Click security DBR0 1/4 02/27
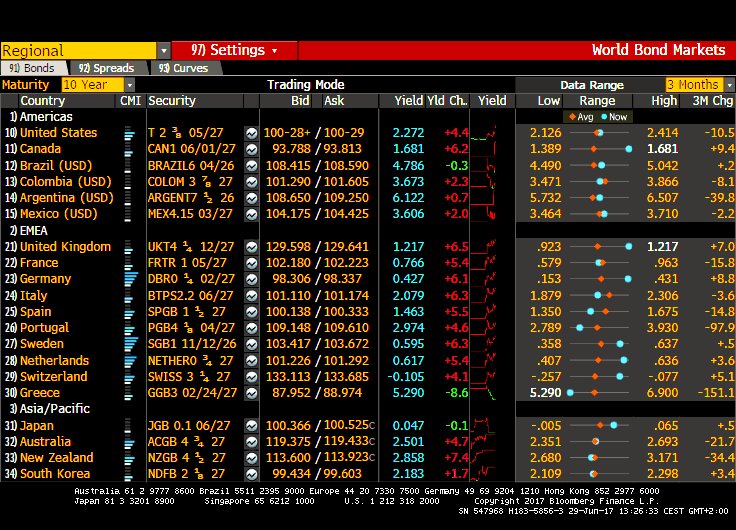The width and height of the screenshot is (736, 530). pyautogui.click(x=191, y=279)
